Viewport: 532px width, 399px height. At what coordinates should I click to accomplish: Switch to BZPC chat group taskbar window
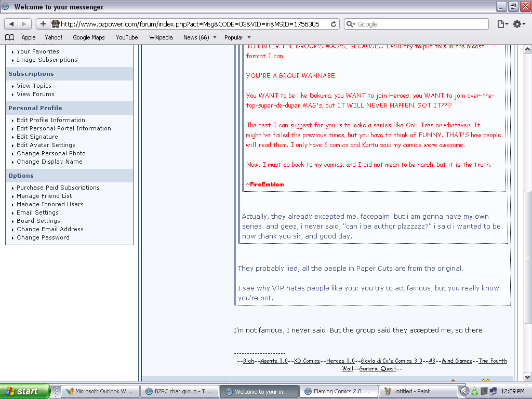click(179, 391)
